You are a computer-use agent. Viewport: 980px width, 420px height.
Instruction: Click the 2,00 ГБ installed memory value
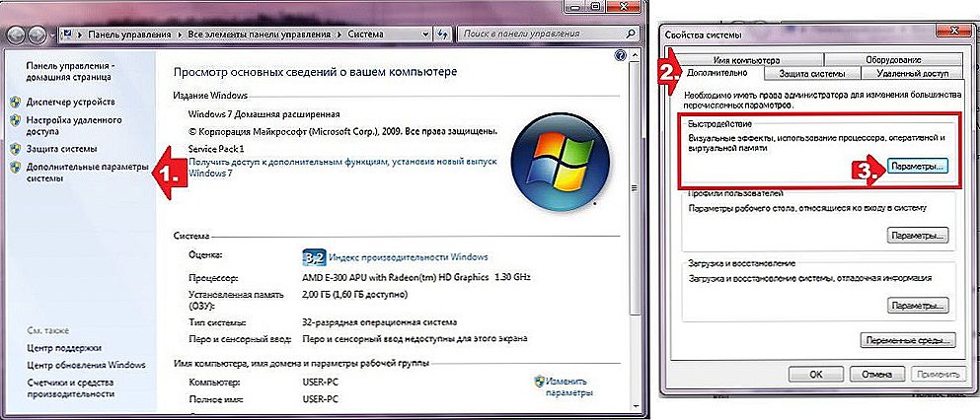pos(354,294)
